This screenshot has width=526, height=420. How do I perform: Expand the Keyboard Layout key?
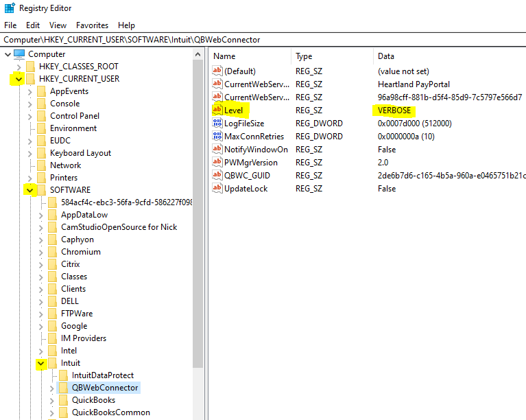click(x=30, y=154)
